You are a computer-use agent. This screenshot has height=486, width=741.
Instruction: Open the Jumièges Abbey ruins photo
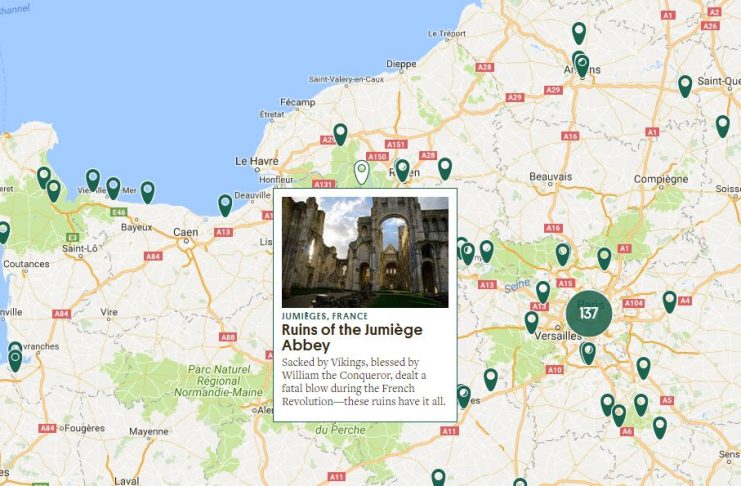click(365, 252)
